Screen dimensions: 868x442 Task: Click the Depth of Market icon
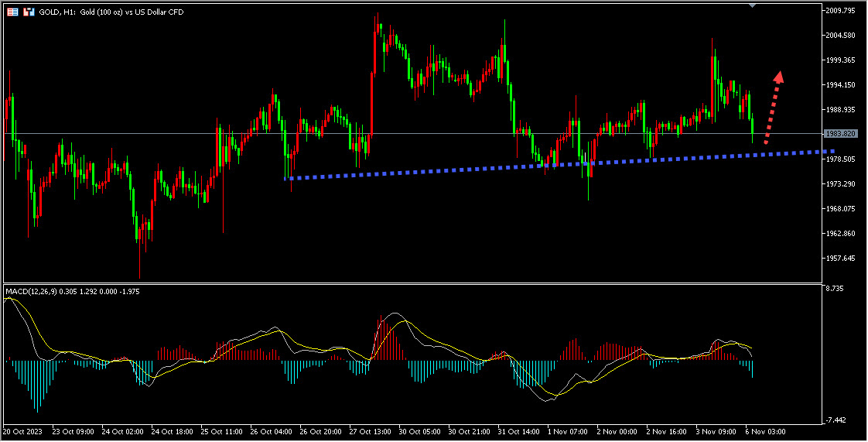click(x=29, y=12)
